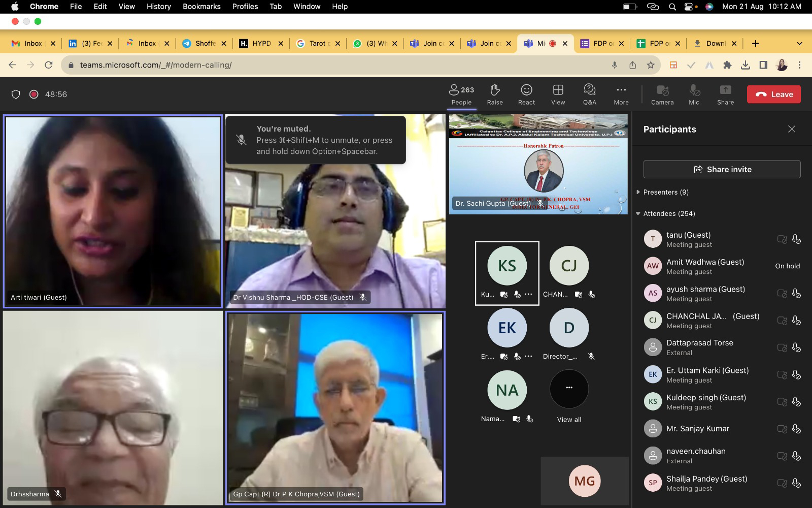Select the CJ participant avatar tile

569,266
